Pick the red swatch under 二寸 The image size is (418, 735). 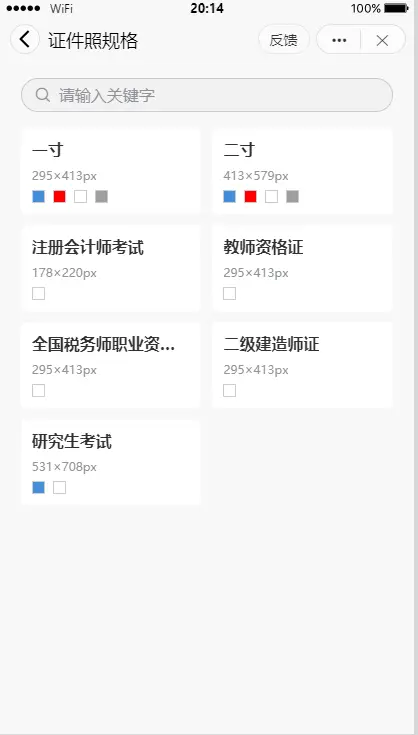(251, 197)
